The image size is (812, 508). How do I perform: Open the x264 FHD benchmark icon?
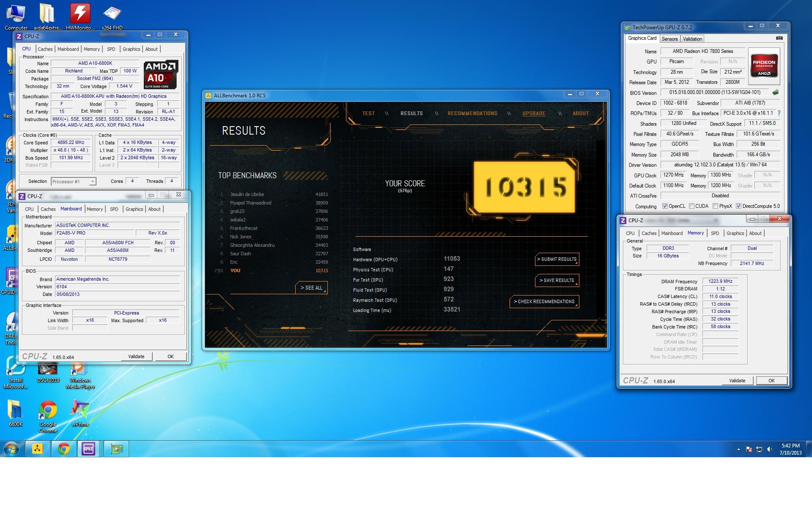[x=112, y=17]
